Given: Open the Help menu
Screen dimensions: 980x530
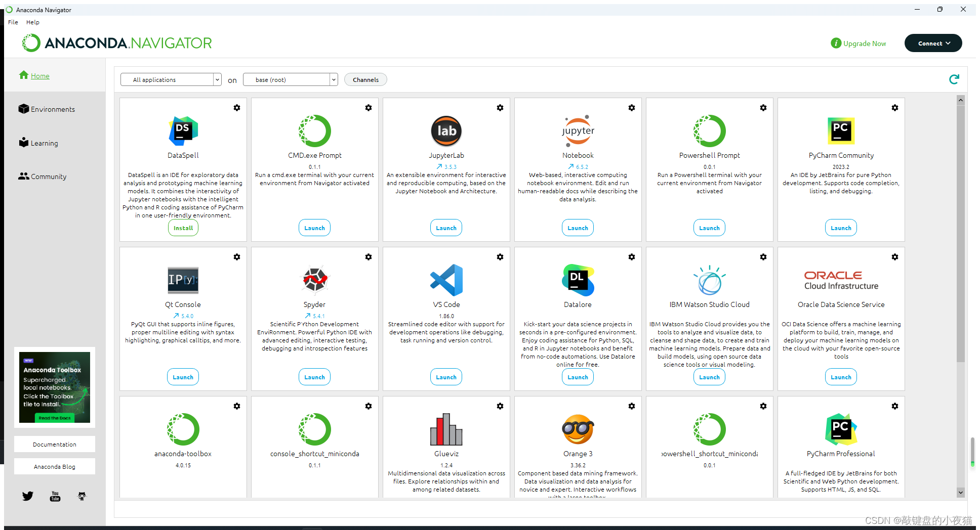Looking at the screenshot, I should (x=33, y=22).
